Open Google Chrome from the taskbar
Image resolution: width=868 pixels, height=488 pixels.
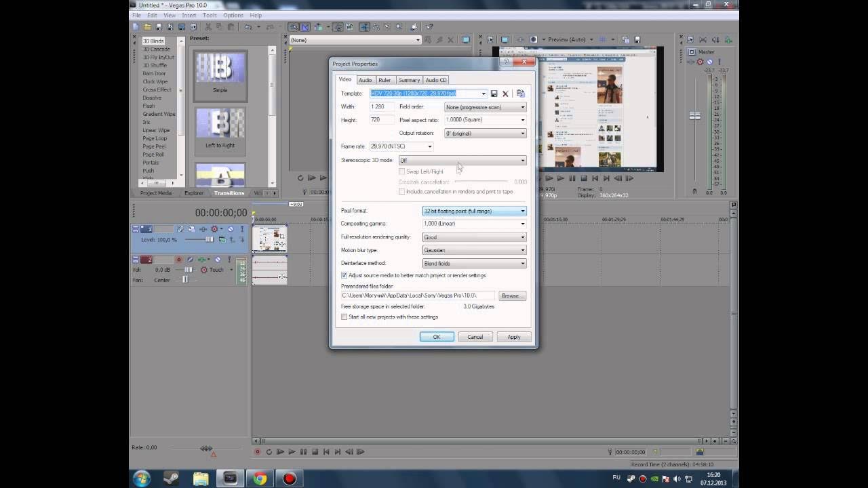pos(260,479)
